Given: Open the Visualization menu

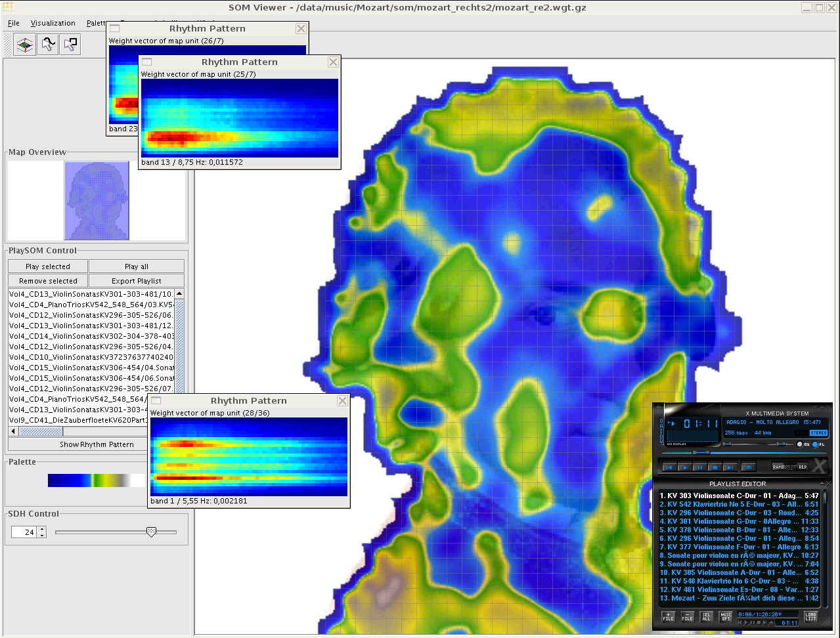Looking at the screenshot, I should point(53,23).
